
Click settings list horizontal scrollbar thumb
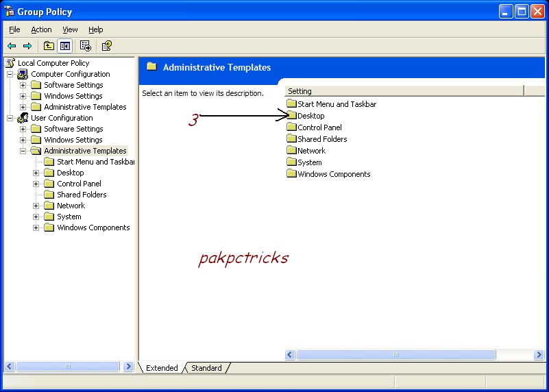click(396, 354)
